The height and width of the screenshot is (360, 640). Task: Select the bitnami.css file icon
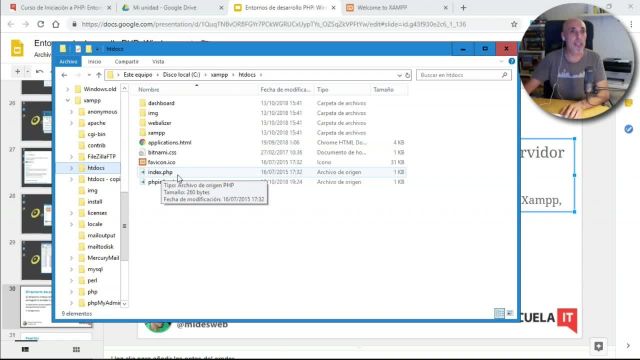pos(142,152)
